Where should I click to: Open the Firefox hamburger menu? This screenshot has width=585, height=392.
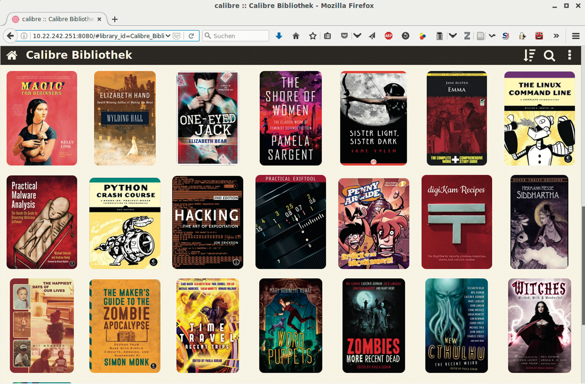pyautogui.click(x=576, y=36)
